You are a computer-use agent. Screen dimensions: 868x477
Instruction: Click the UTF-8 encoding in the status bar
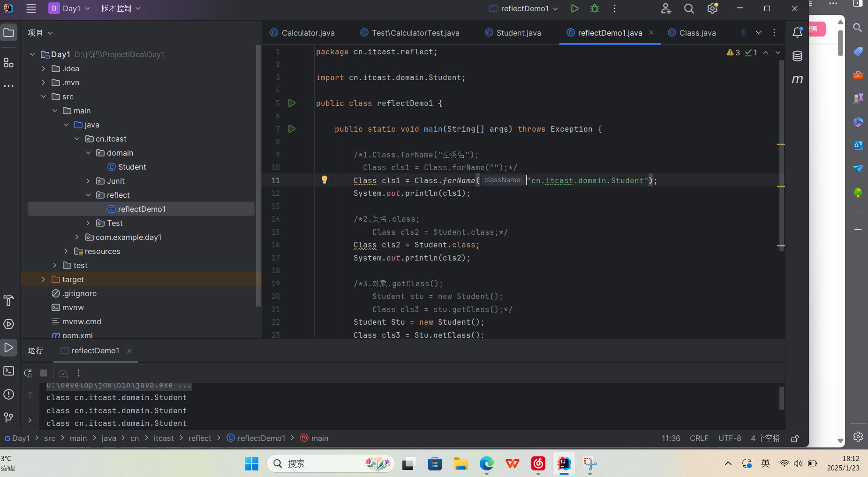point(730,438)
